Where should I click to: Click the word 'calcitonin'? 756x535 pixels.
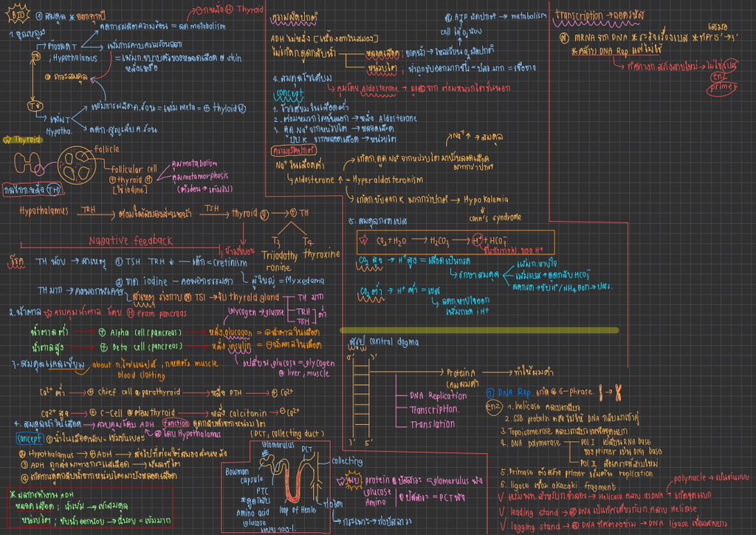click(x=248, y=413)
